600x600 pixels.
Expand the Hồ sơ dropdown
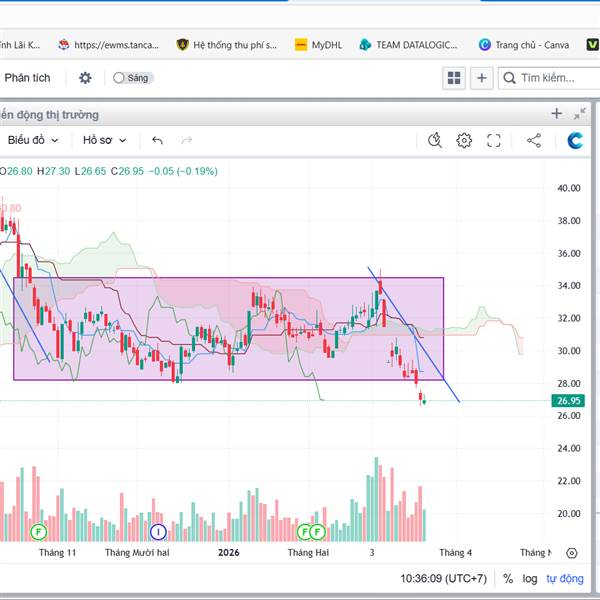coord(105,140)
